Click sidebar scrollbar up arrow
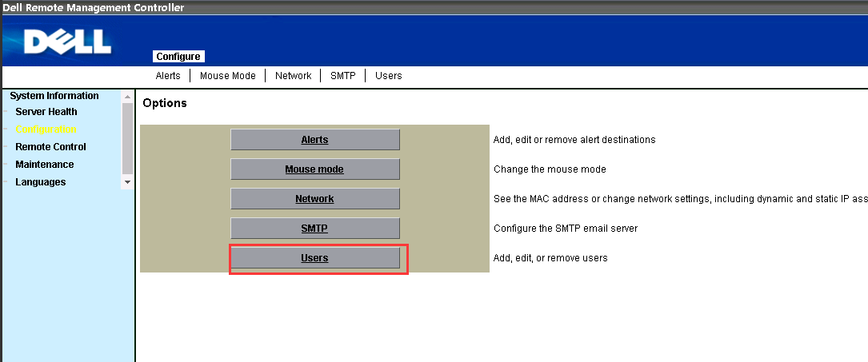Viewport: 868px width, 362px height. pos(127,97)
